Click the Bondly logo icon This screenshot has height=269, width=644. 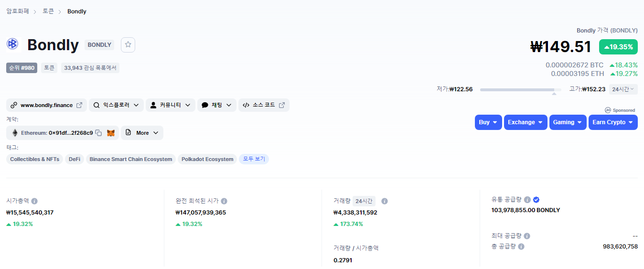point(12,44)
